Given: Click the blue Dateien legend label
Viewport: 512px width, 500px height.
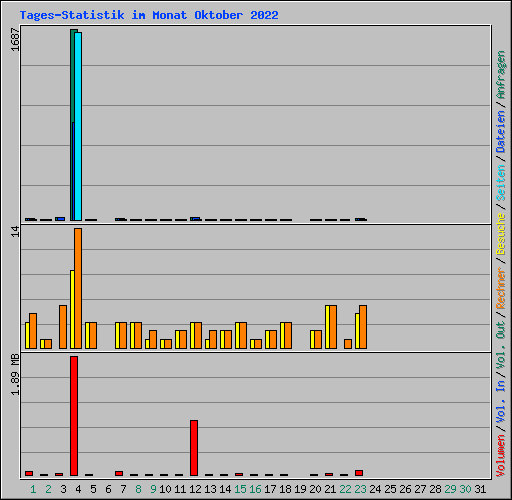Looking at the screenshot, I should click(x=501, y=132).
